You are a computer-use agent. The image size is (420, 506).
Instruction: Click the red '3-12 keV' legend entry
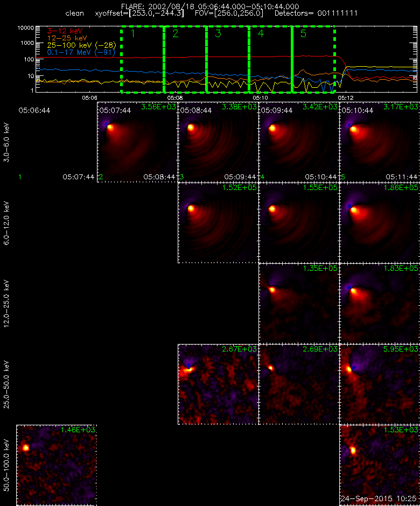[x=65, y=31]
